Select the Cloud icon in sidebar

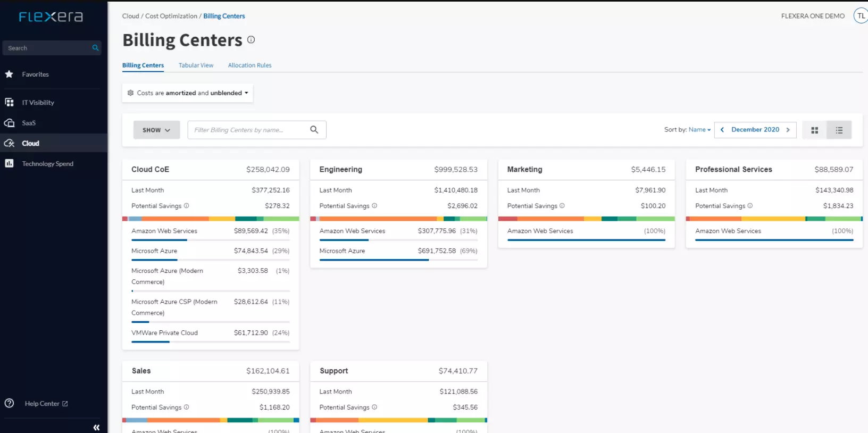coord(9,143)
